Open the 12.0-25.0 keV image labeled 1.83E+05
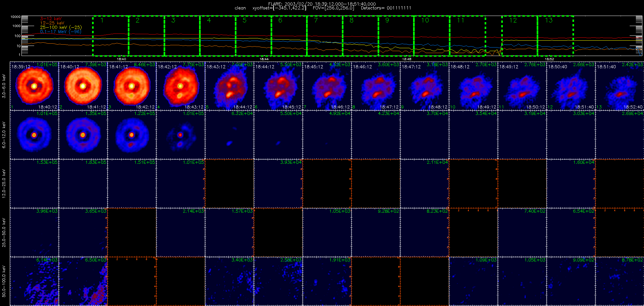This screenshot has width=644, height=306. [x=83, y=184]
